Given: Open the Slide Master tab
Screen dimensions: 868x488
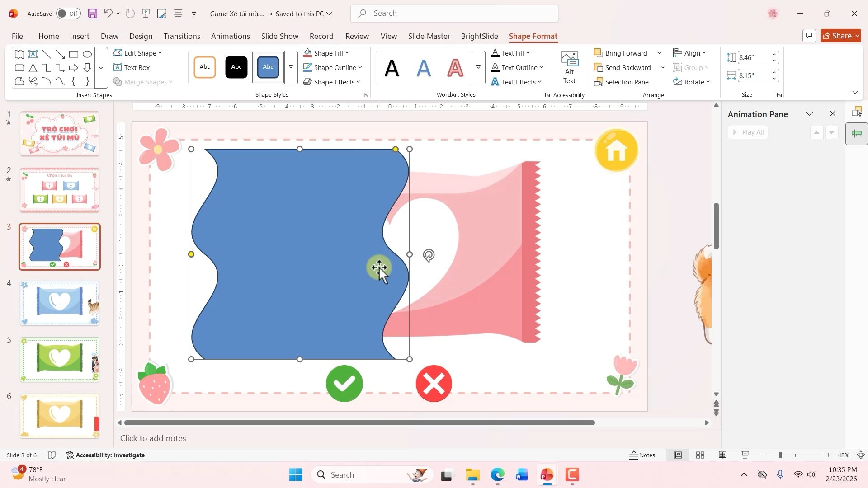Looking at the screenshot, I should click(x=429, y=36).
